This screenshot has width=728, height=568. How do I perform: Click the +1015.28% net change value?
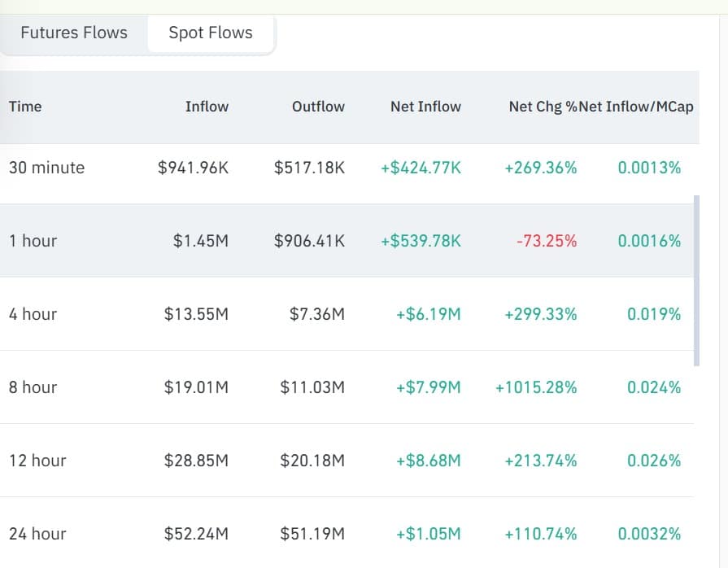coord(537,387)
